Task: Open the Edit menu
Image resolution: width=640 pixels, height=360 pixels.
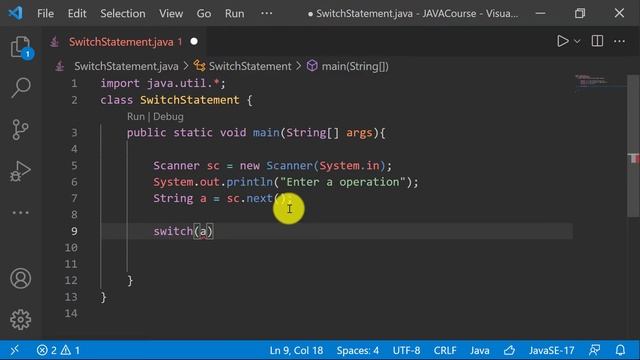Action: (x=77, y=13)
